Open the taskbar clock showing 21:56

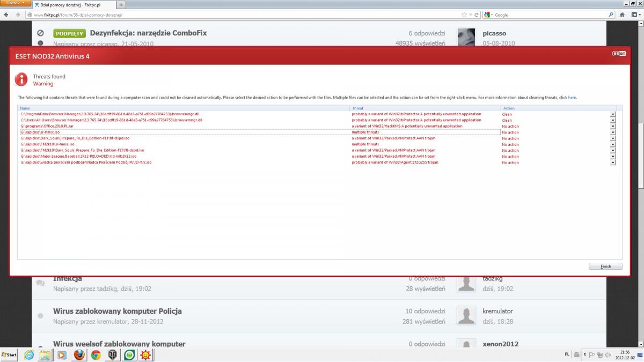click(x=626, y=355)
